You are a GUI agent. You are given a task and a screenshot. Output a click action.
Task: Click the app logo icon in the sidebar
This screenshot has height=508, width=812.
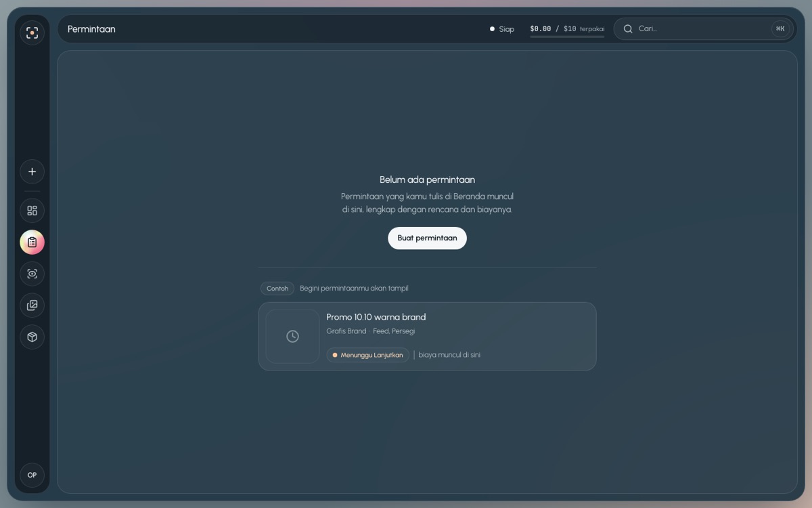[x=32, y=33]
